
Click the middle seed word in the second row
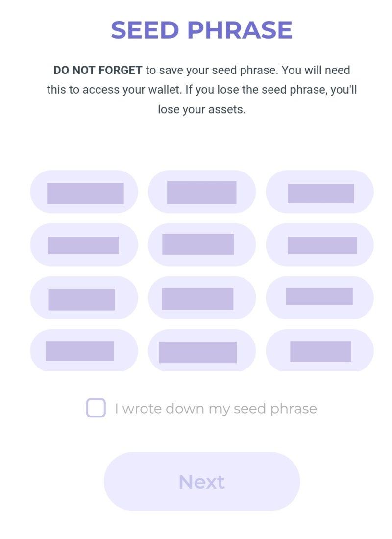point(202,245)
